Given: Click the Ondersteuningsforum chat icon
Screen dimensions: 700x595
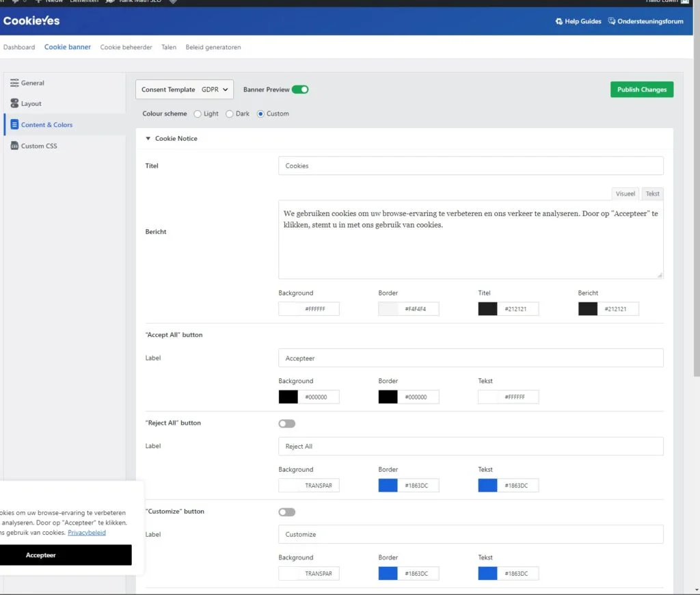Looking at the screenshot, I should click(611, 21).
